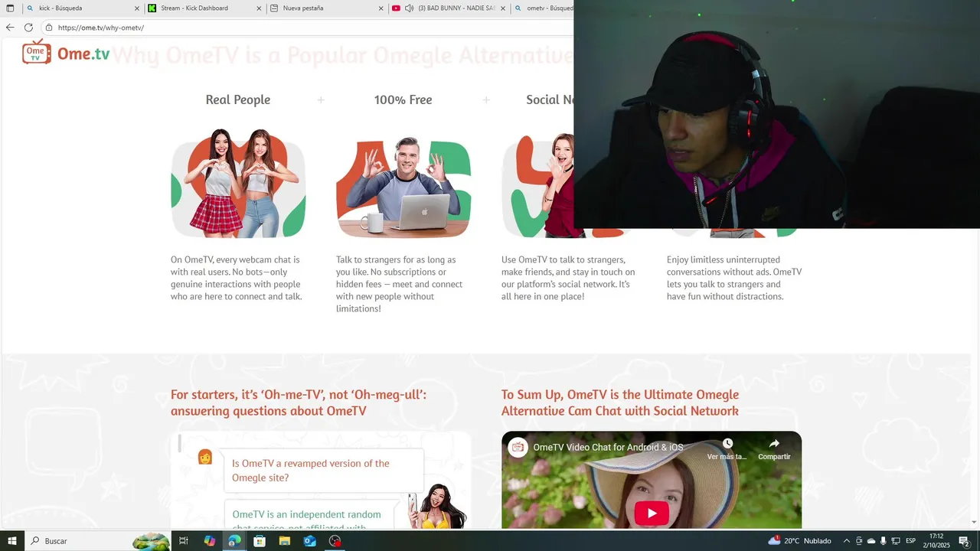Change the ESP keyboard language indicator
This screenshot has height=551, width=980.
coord(910,541)
